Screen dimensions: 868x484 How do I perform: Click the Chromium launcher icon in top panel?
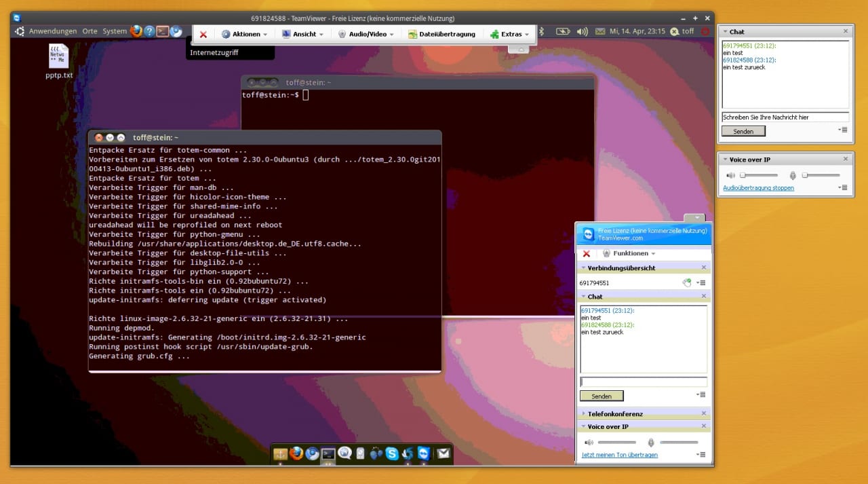point(176,31)
